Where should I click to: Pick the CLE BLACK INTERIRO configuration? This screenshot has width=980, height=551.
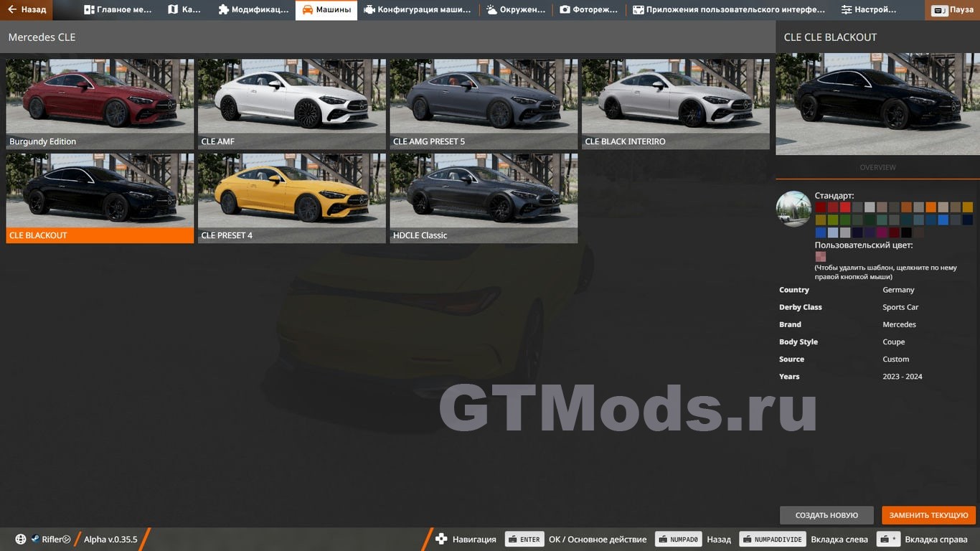(676, 104)
